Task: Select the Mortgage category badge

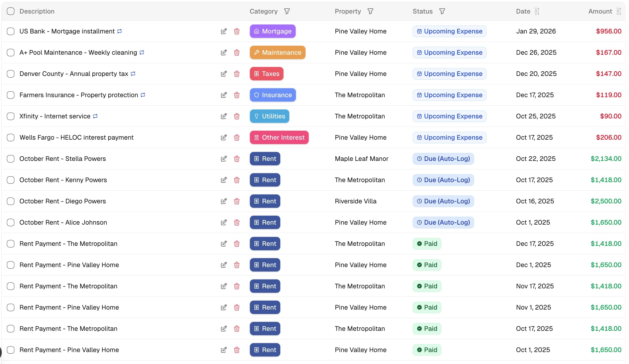Action: [x=272, y=31]
